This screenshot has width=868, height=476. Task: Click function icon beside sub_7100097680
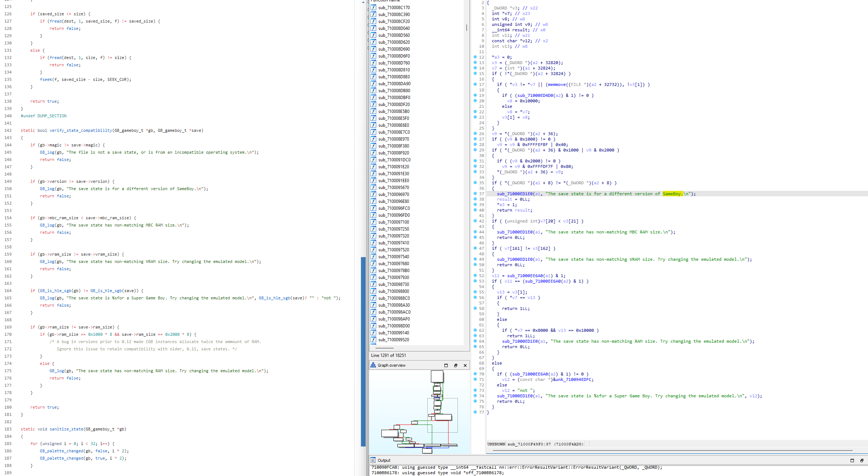coord(373,263)
